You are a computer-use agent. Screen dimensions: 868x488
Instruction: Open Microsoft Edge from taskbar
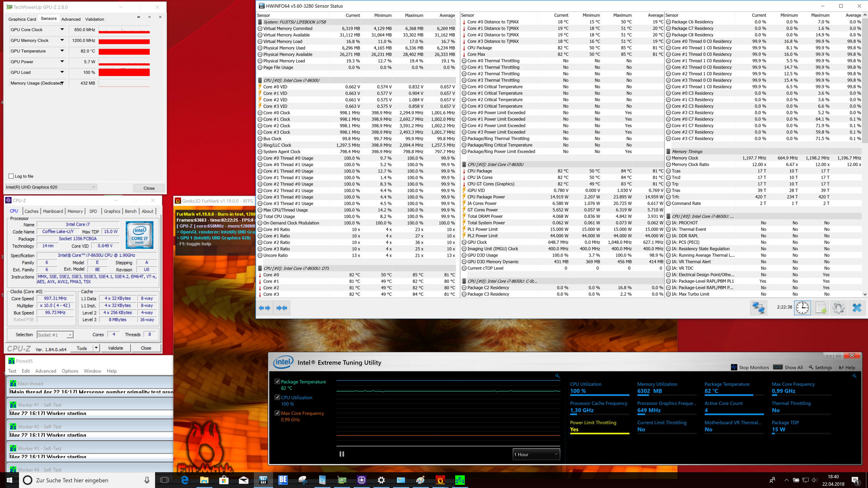point(184,480)
